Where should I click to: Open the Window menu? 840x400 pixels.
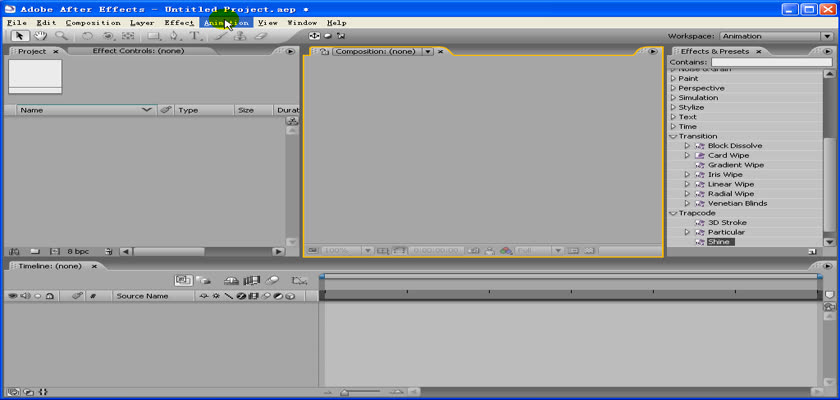303,23
